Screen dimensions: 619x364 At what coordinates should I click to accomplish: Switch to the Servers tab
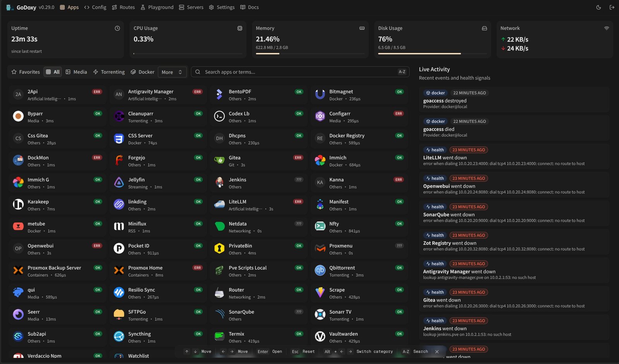point(191,7)
